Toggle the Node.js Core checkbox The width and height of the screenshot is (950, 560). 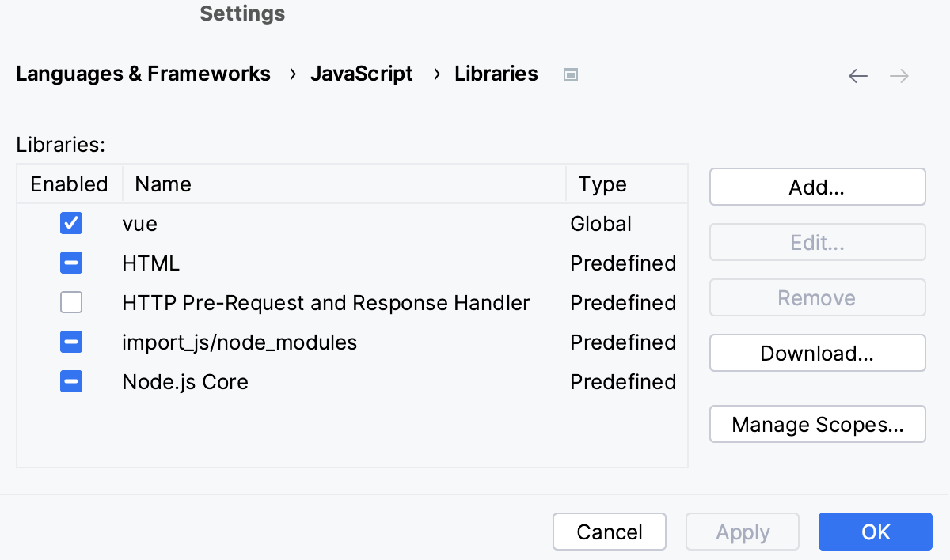70,381
